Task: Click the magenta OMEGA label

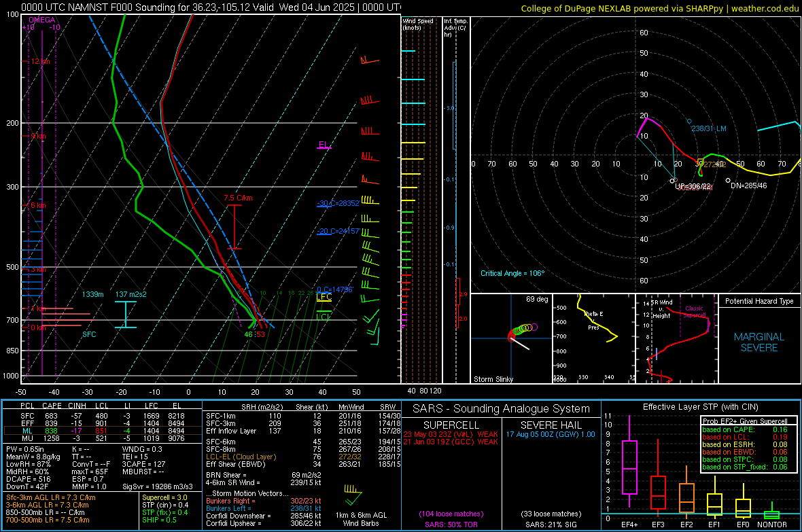Action: pyautogui.click(x=42, y=20)
